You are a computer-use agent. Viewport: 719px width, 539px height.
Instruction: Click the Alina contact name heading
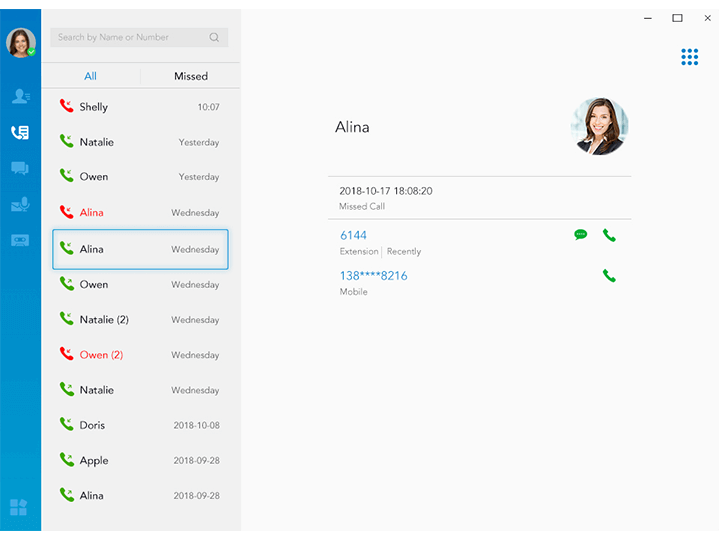tap(352, 127)
